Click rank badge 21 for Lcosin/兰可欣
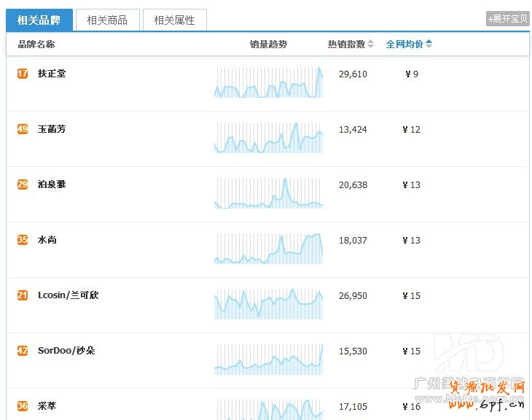The height and width of the screenshot is (420, 532). point(23,295)
